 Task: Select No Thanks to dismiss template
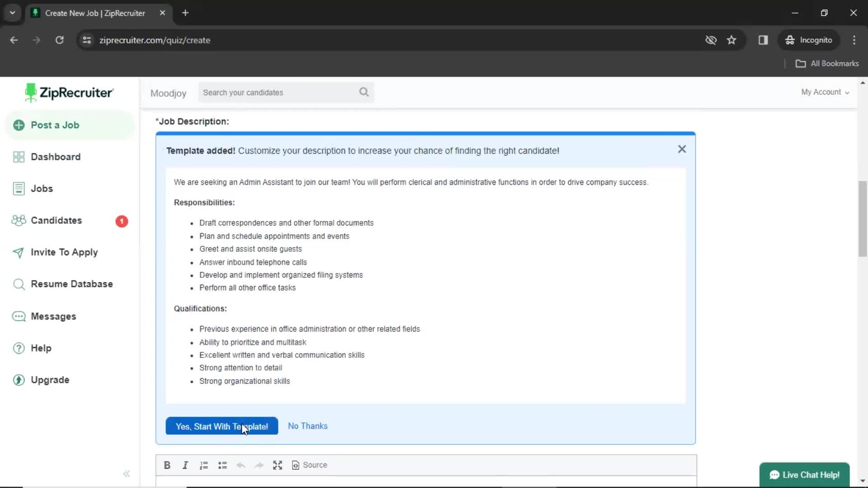coord(307,426)
